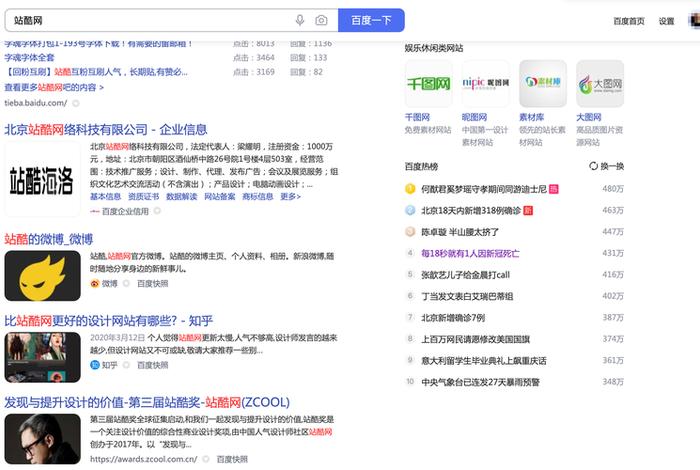Open tieba.baidu.com/ source link
The width and height of the screenshot is (700, 470).
click(36, 103)
